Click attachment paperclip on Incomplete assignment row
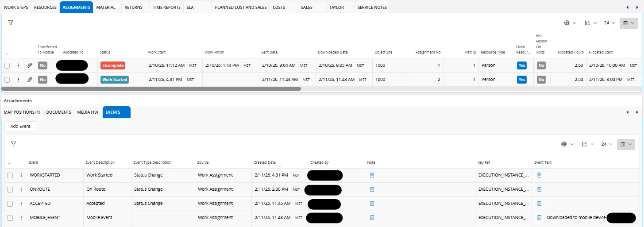Screen dimensions: 644x227 pos(30,65)
